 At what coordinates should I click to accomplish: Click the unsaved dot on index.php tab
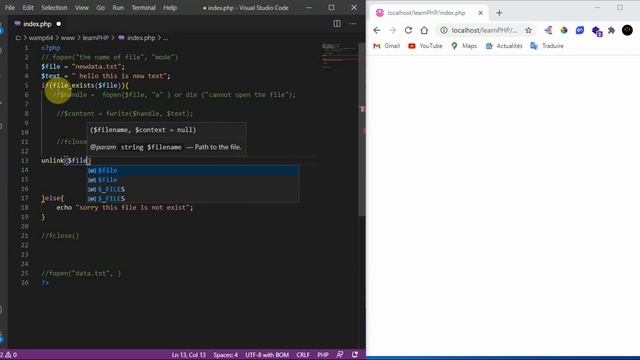point(59,24)
